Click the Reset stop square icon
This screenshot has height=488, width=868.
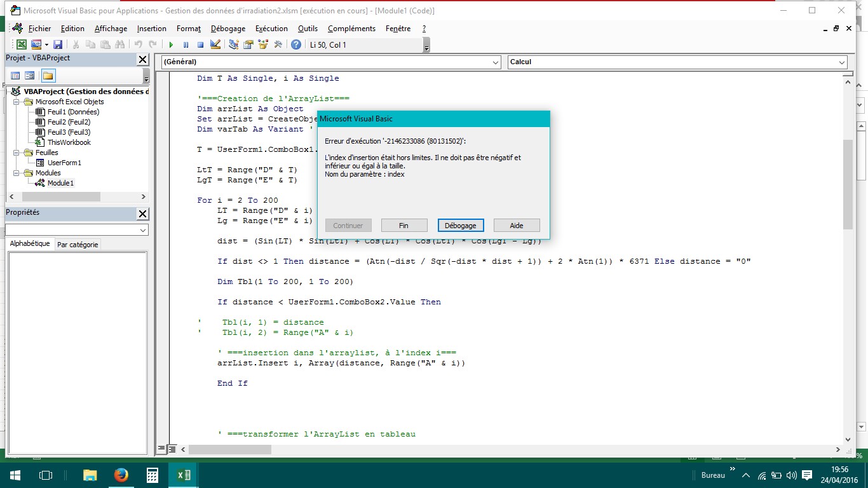tap(200, 44)
